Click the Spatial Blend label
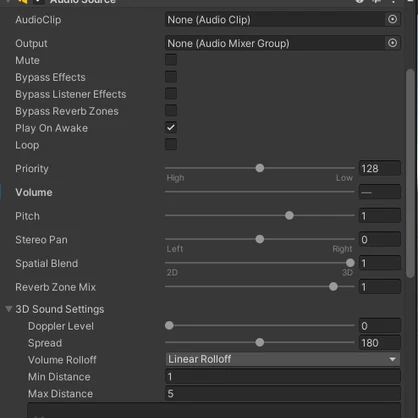The image size is (418, 418). tap(47, 263)
